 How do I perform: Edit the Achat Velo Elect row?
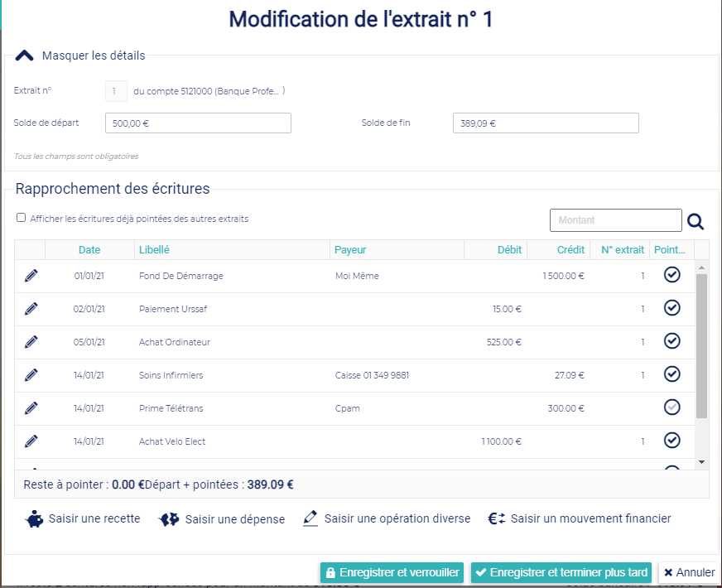coord(31,441)
